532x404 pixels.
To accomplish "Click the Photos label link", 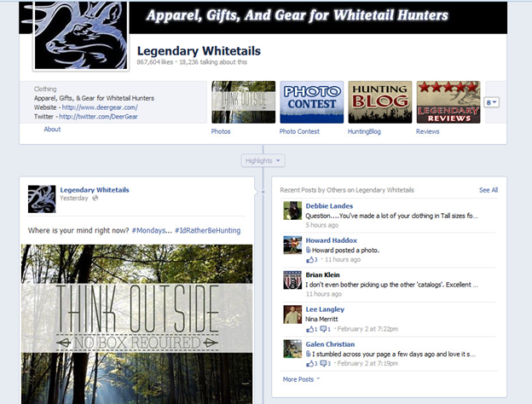I will coord(221,131).
